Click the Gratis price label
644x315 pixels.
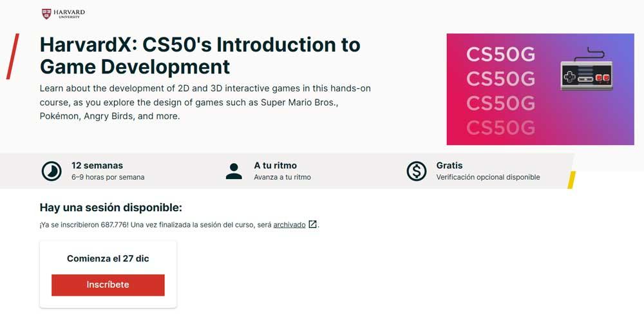click(450, 166)
